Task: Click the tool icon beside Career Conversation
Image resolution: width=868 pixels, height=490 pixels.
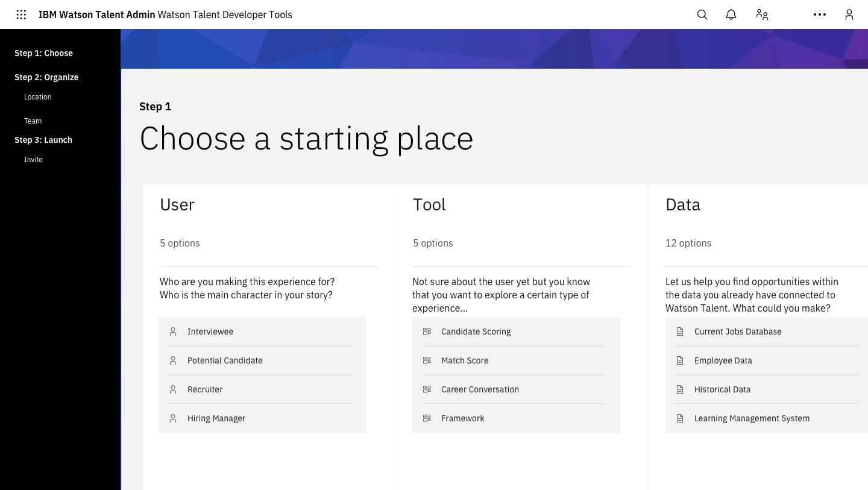Action: pos(427,389)
